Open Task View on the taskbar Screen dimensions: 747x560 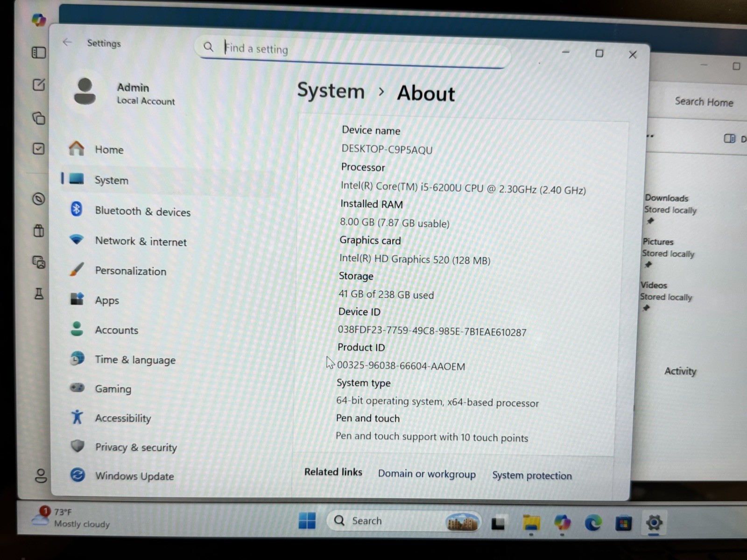(498, 523)
